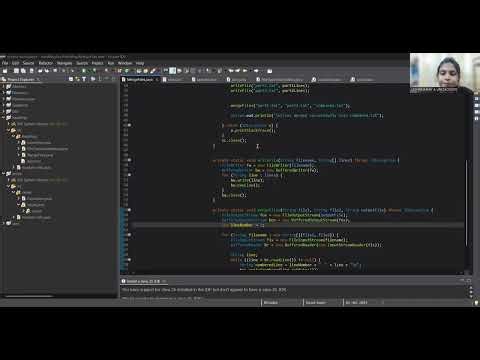Open the File menu
The image size is (480, 360).
point(5,63)
